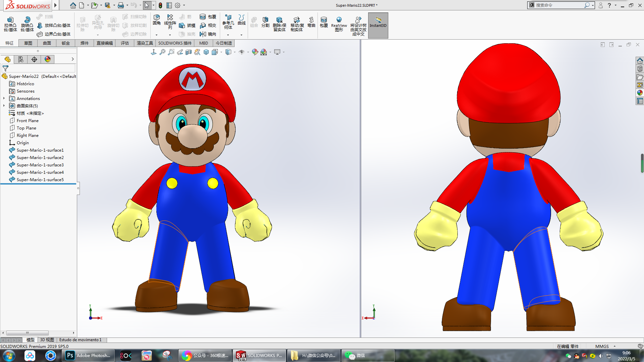Switch to the MBD tab
This screenshot has height=362, width=644.
[204, 43]
